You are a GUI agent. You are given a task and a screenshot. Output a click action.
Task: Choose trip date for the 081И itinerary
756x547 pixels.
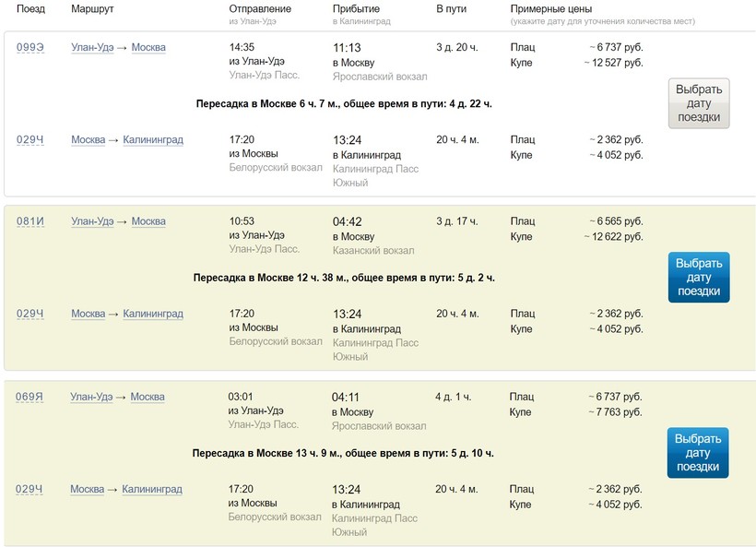[699, 277]
